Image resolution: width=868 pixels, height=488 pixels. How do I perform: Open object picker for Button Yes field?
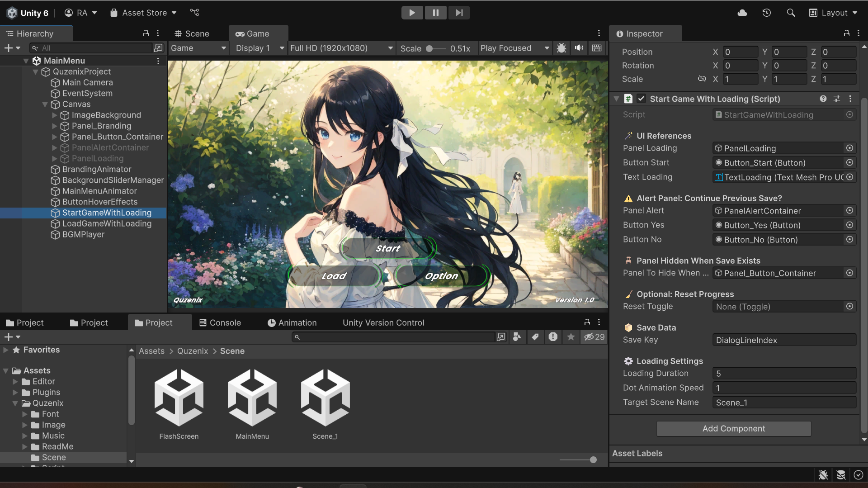[849, 225]
